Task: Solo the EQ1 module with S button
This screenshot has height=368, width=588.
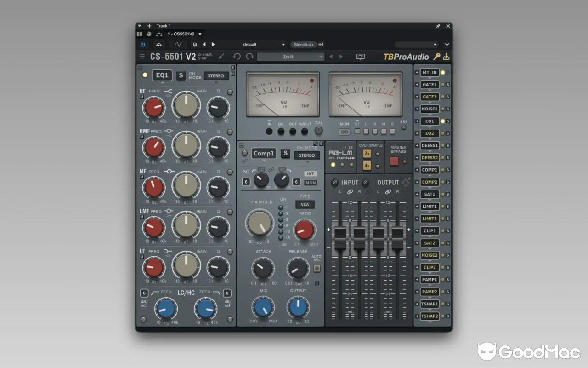Action: (x=181, y=75)
